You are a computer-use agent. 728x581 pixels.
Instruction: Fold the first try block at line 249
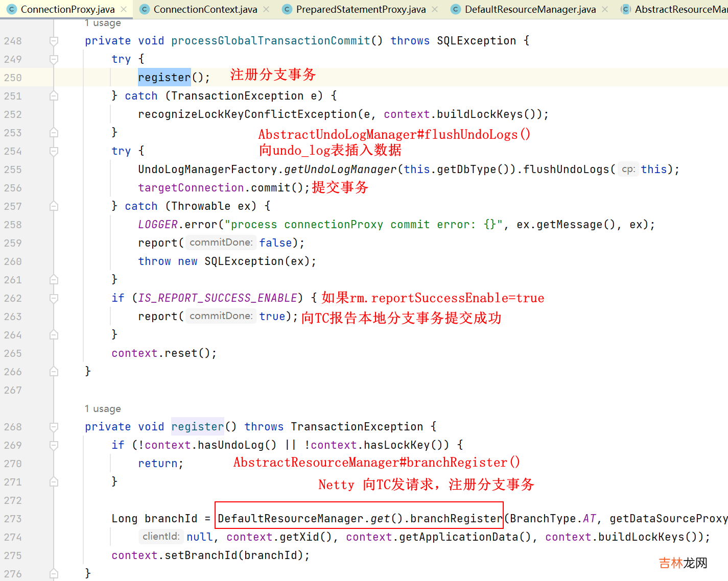pos(54,59)
